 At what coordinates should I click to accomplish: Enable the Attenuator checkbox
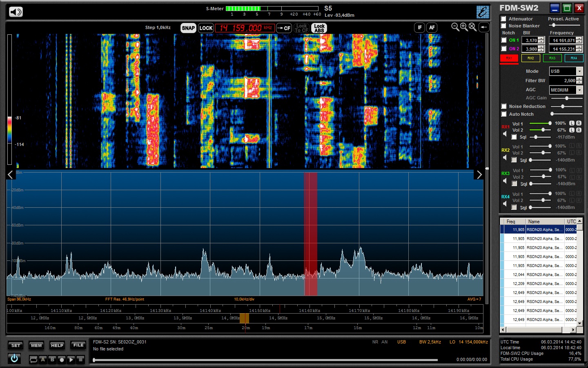pyautogui.click(x=503, y=19)
